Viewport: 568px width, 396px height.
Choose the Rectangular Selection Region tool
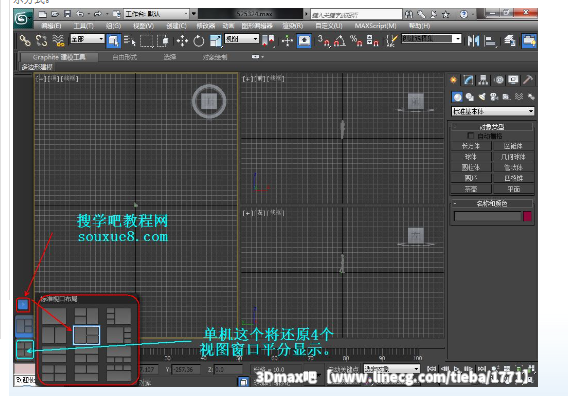pos(147,41)
